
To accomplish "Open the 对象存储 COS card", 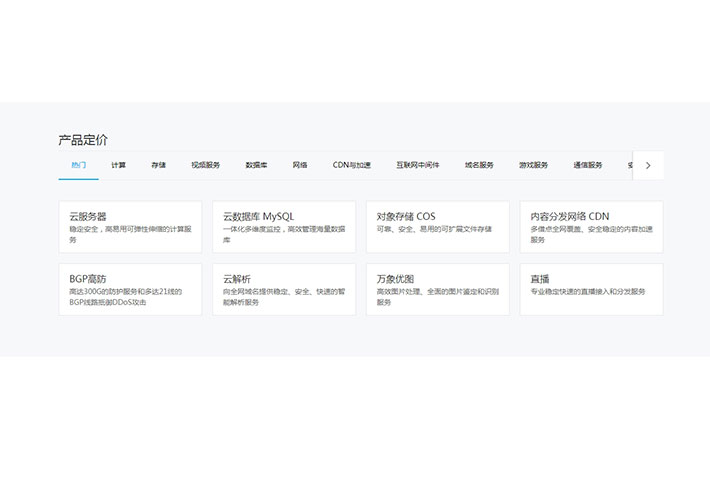I will coord(437,227).
